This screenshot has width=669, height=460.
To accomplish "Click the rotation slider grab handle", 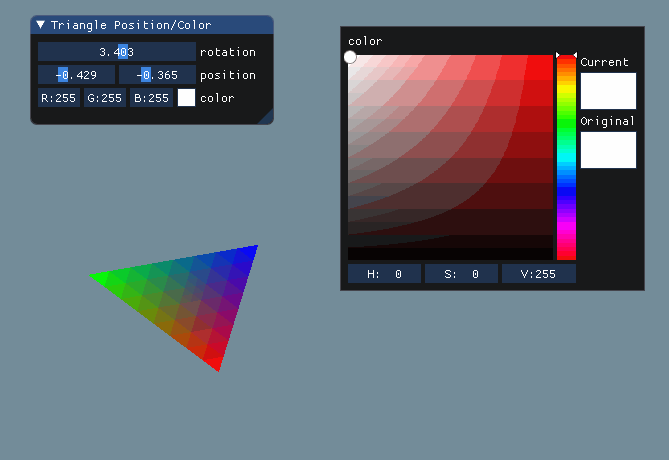I will point(123,51).
